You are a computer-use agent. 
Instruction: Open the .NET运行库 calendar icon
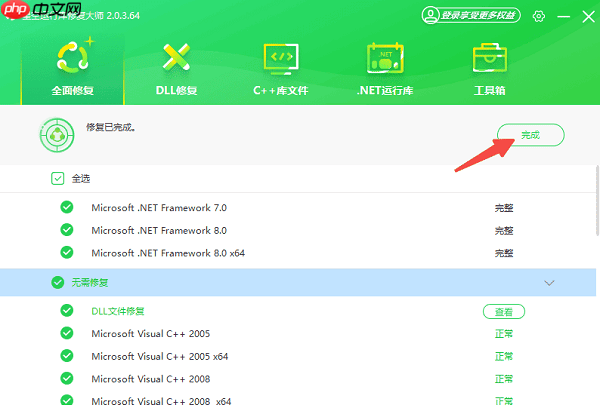385,58
